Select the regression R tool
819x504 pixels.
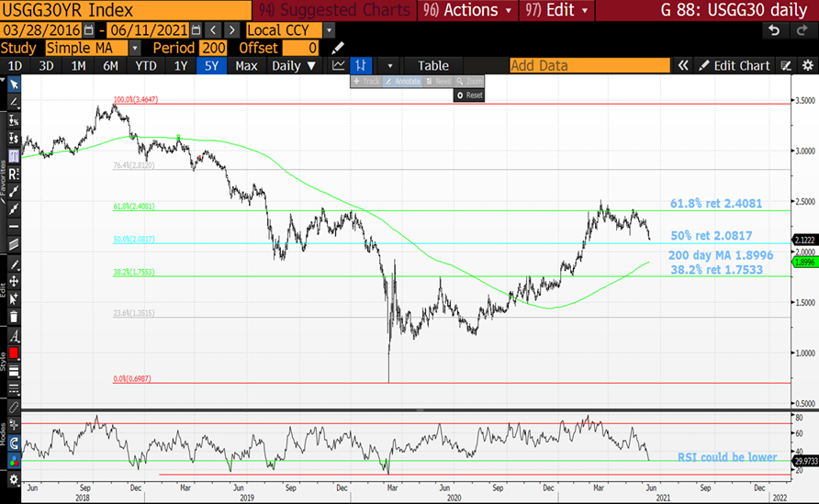pyautogui.click(x=14, y=174)
